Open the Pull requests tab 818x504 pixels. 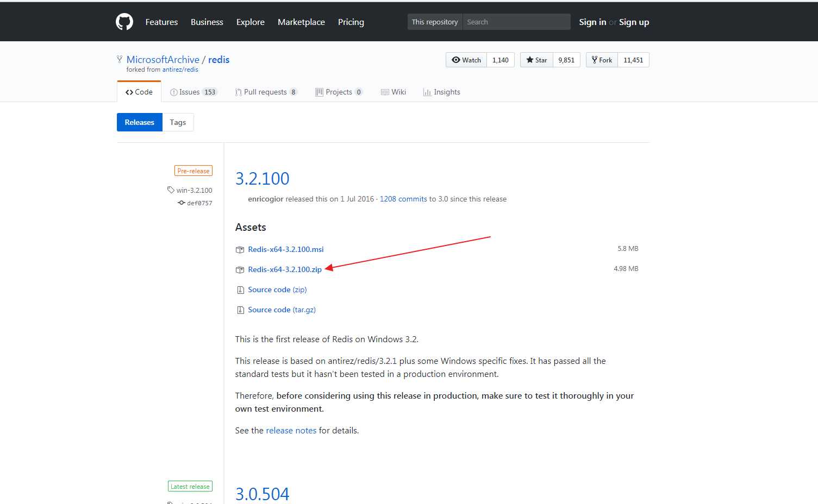(x=266, y=92)
